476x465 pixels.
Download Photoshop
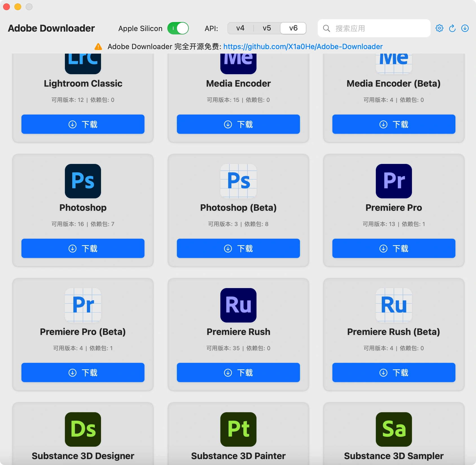pos(83,248)
